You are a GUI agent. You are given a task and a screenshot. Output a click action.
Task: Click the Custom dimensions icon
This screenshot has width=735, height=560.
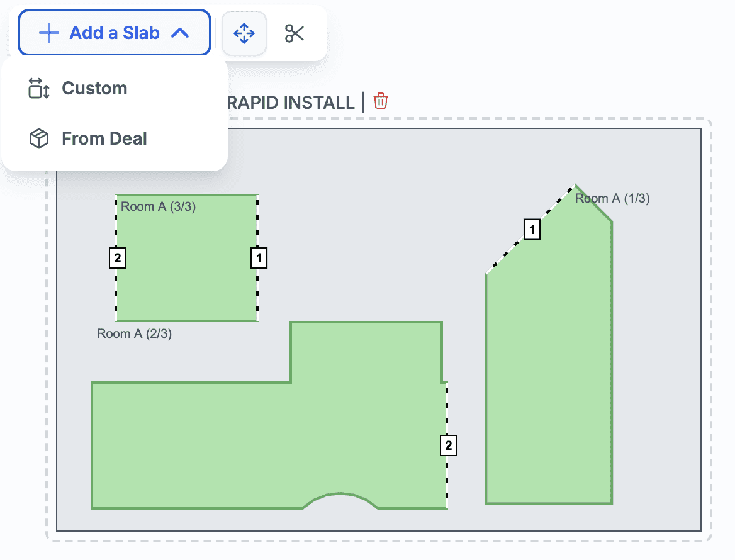[x=39, y=89]
